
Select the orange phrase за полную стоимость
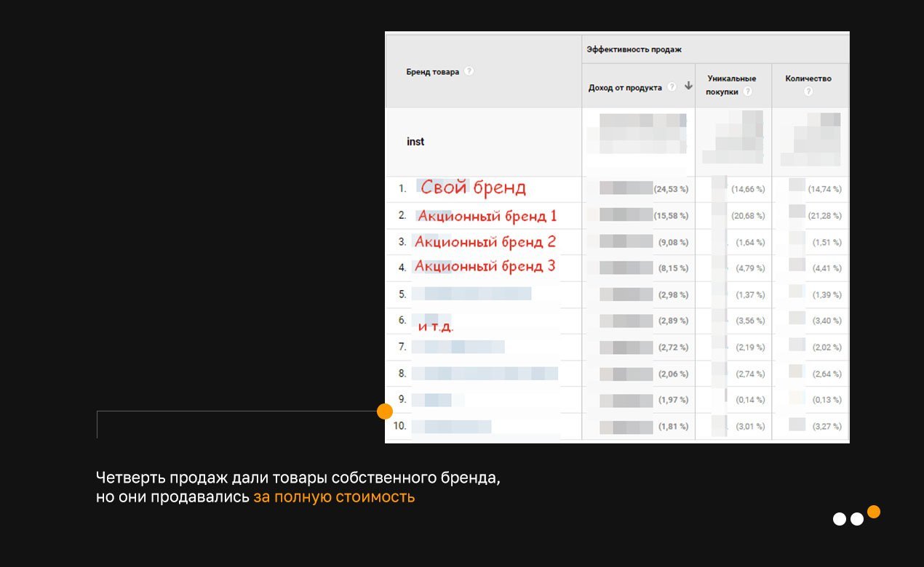334,498
